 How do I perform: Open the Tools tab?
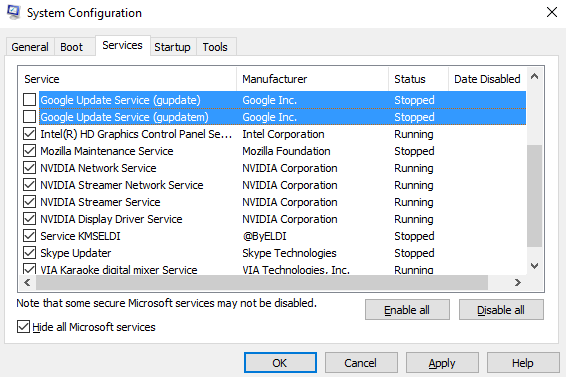215,47
